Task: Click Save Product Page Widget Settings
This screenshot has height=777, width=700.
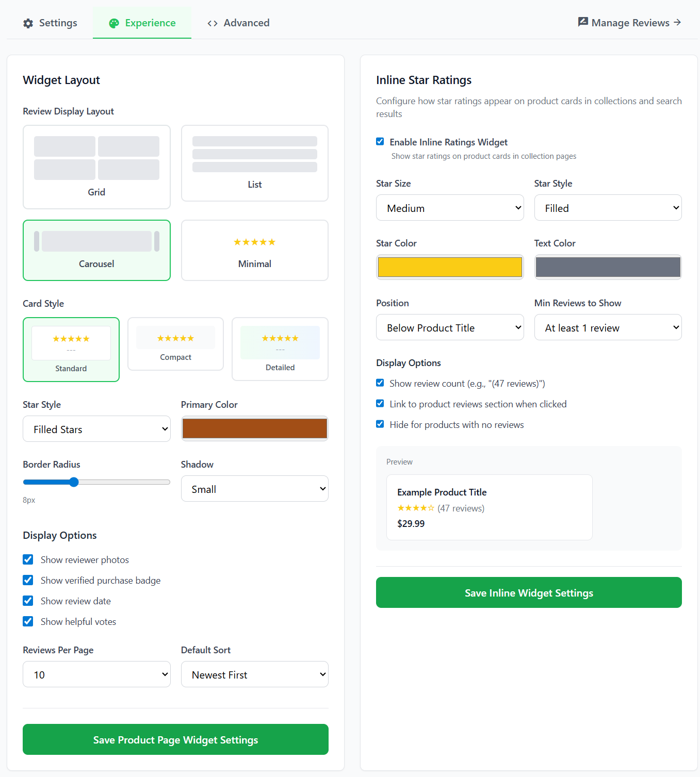Action: [x=175, y=739]
